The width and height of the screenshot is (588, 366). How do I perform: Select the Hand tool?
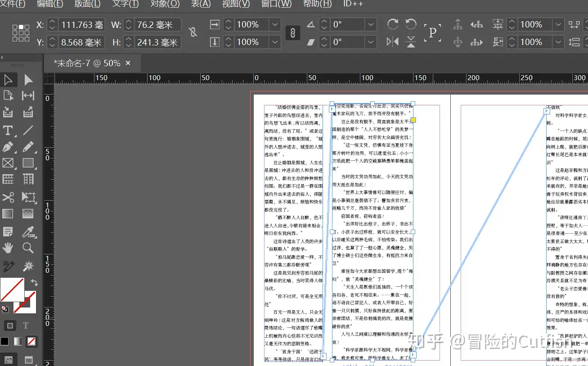[8, 248]
